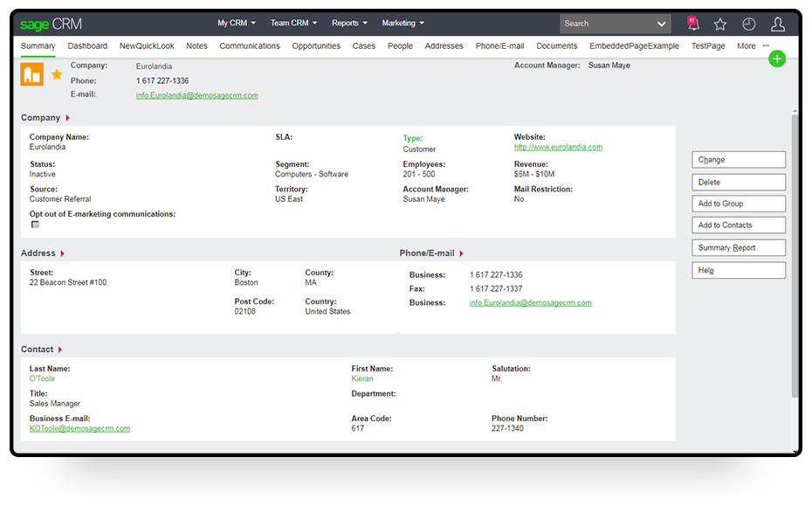Open the www.eurolandia.com website link

[558, 147]
